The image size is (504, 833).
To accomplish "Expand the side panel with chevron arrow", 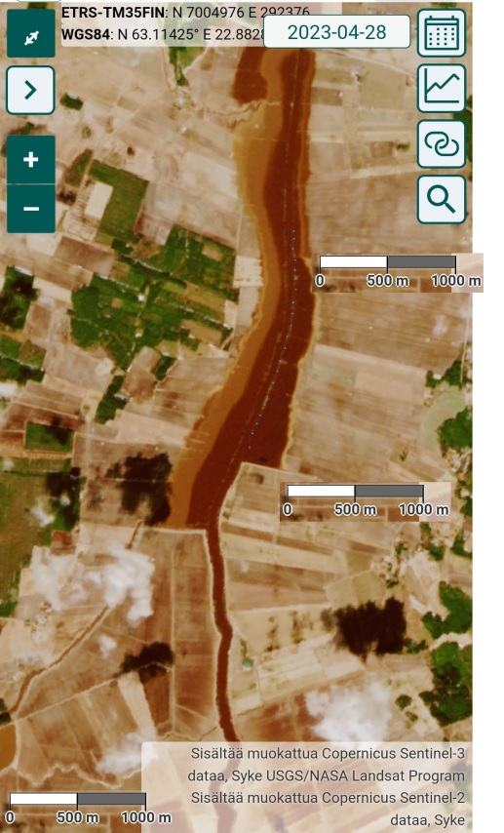I will [31, 90].
